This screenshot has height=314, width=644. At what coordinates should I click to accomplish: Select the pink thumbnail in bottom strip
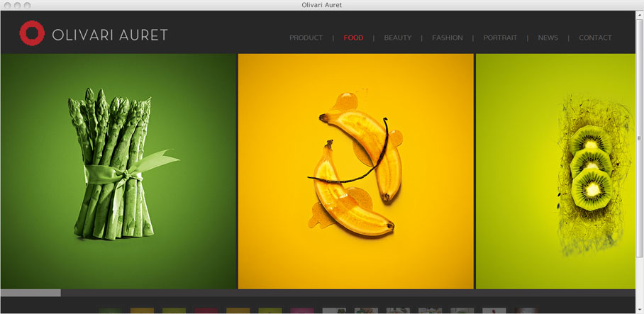click(302, 310)
